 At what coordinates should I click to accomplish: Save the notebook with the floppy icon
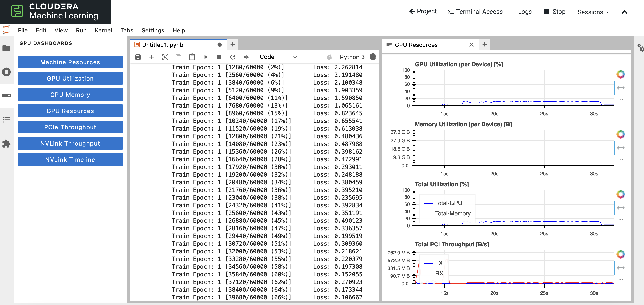click(x=138, y=57)
